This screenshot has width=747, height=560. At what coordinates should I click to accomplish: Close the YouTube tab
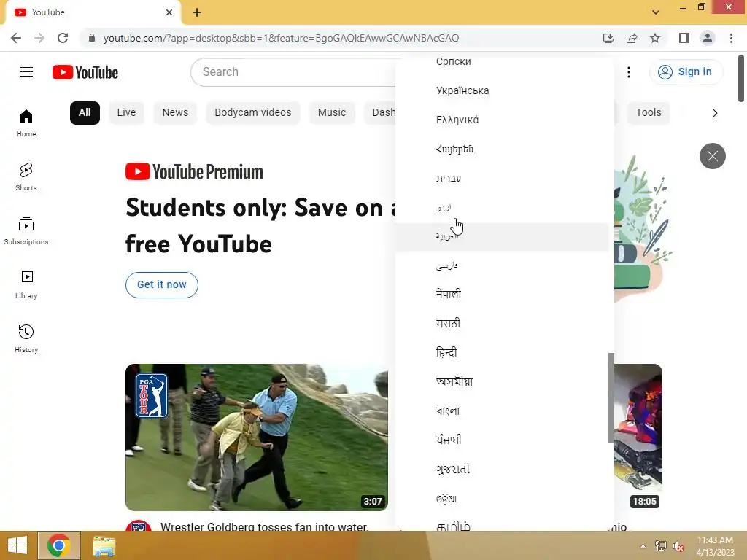click(169, 12)
